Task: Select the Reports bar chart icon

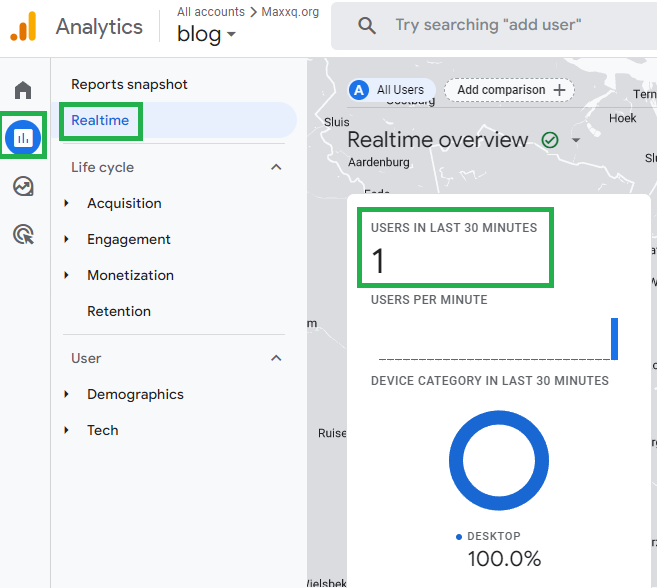Action: click(x=23, y=137)
